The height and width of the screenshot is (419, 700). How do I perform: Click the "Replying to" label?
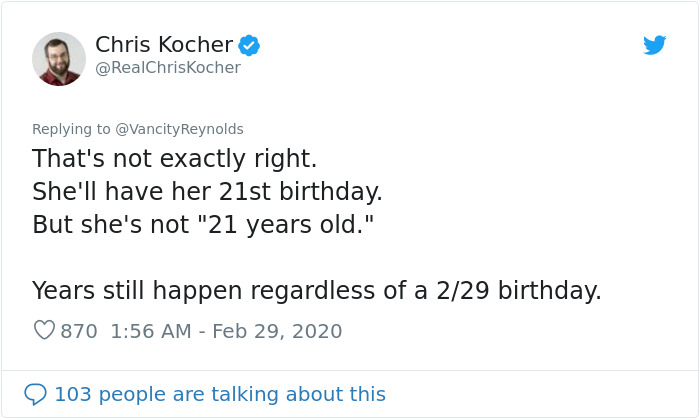coord(71,129)
